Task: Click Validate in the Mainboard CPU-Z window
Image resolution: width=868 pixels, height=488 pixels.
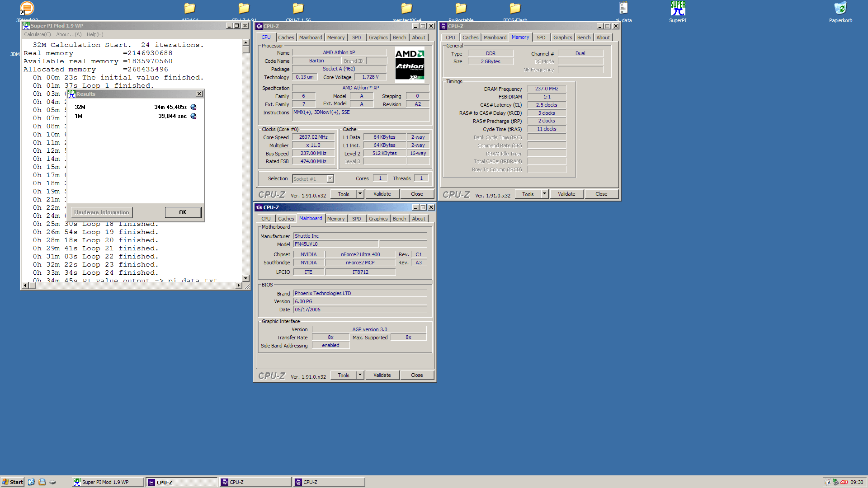Action: (x=382, y=375)
